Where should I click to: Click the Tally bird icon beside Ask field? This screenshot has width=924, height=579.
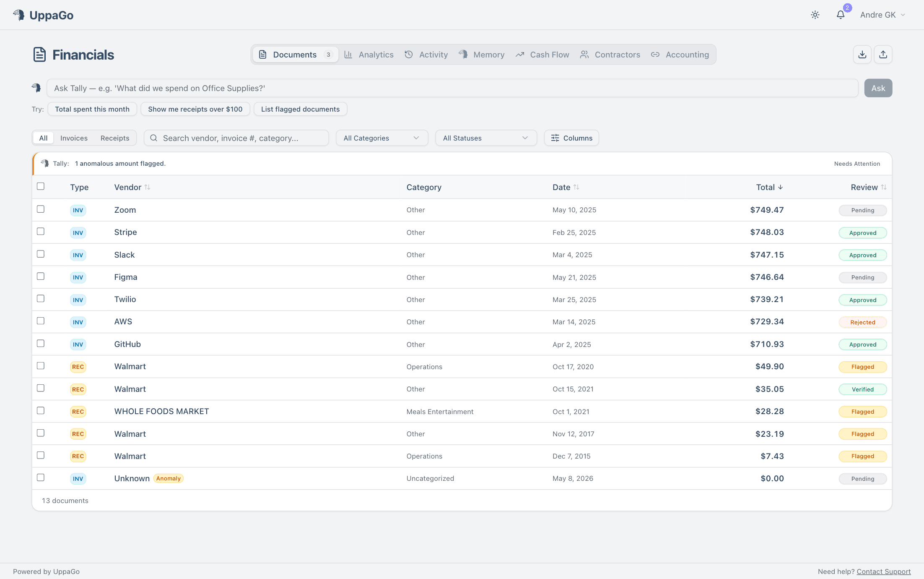[36, 88]
